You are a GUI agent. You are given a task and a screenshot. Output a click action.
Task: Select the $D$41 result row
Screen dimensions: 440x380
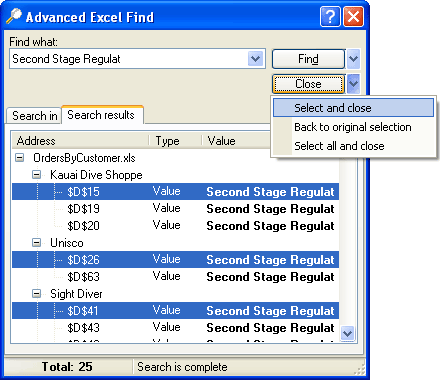[x=176, y=311]
